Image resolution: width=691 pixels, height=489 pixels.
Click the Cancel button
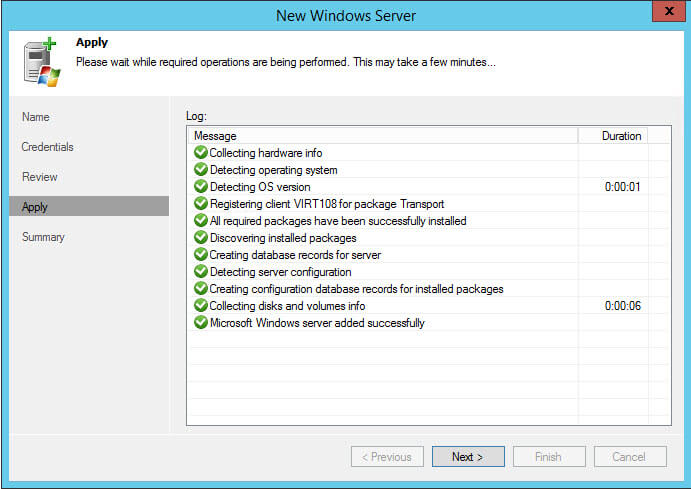630,457
